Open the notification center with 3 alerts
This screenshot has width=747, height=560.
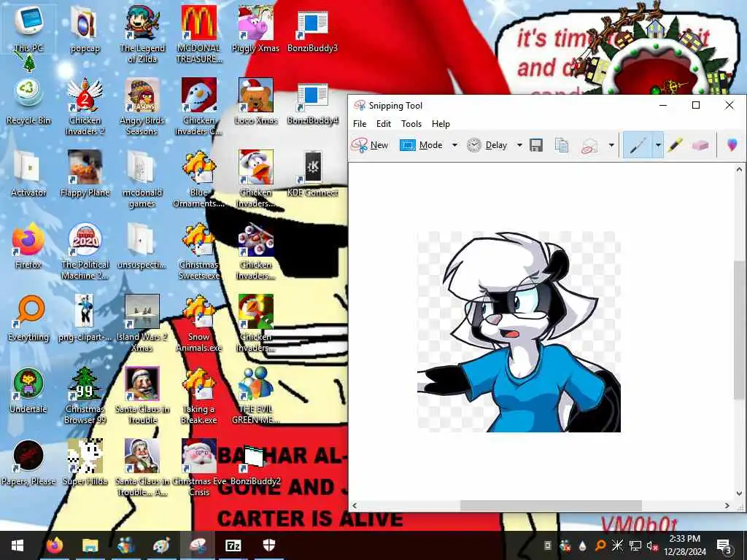click(x=724, y=545)
